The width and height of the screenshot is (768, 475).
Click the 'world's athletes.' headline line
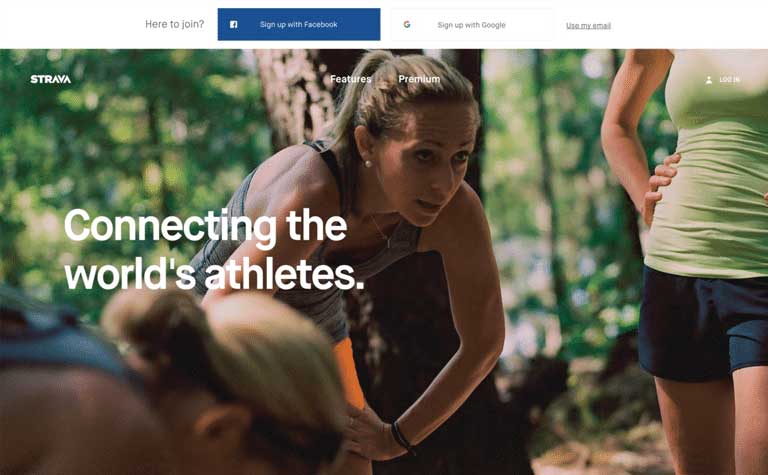coord(215,274)
